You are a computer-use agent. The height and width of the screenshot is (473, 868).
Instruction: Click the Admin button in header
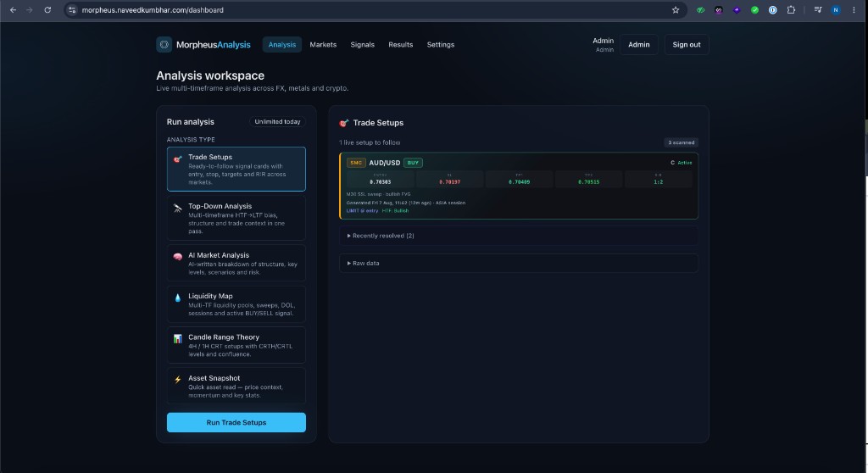(639, 44)
